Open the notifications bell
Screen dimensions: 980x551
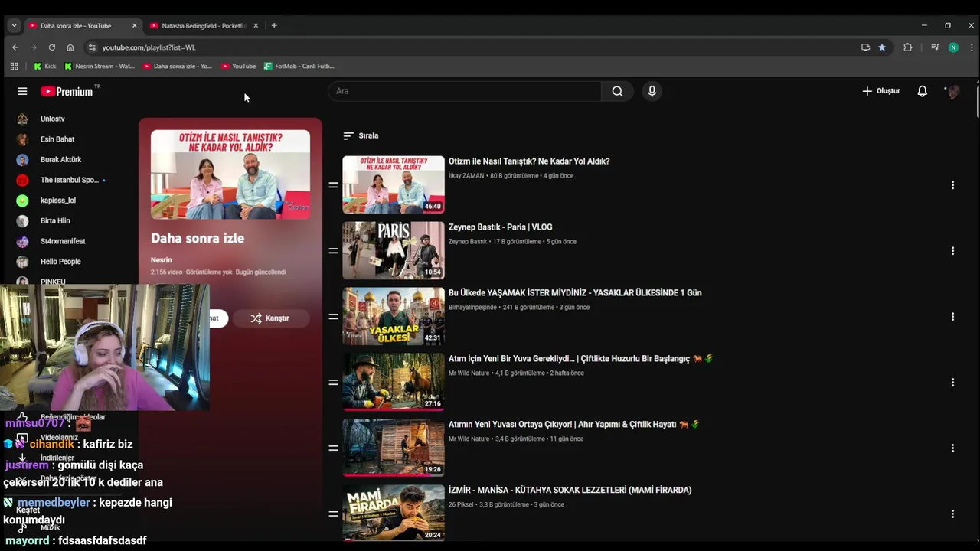click(923, 91)
